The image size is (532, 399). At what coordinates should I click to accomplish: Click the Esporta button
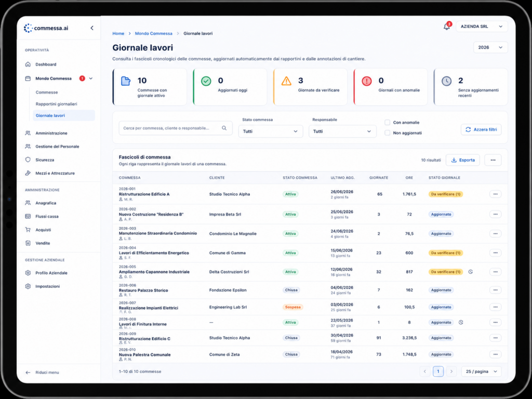(x=463, y=160)
